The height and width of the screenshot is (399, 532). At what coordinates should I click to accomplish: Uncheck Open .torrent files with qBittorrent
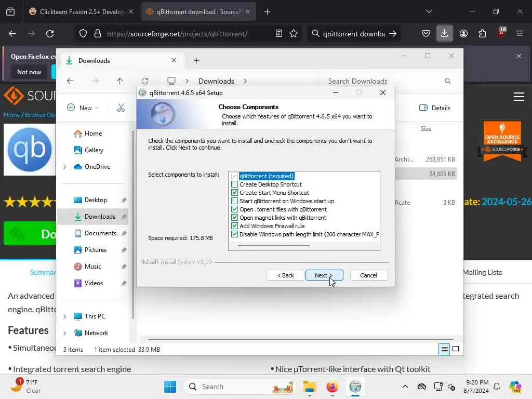pyautogui.click(x=234, y=209)
